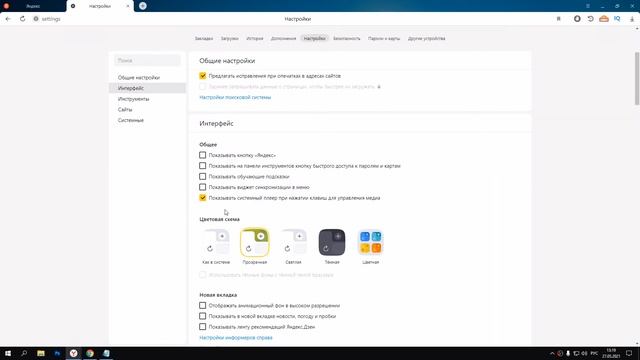Select Системные in the sidebar
The height and width of the screenshot is (360, 640).
pos(131,120)
